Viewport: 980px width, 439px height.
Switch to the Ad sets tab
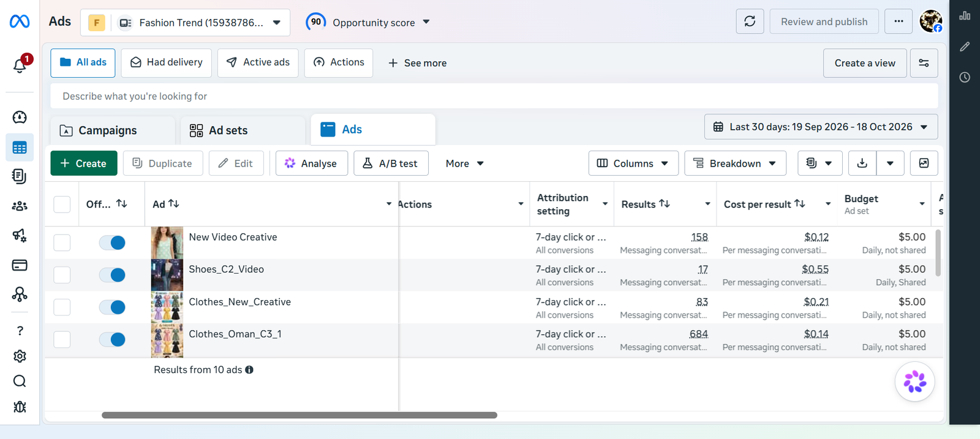[243, 130]
